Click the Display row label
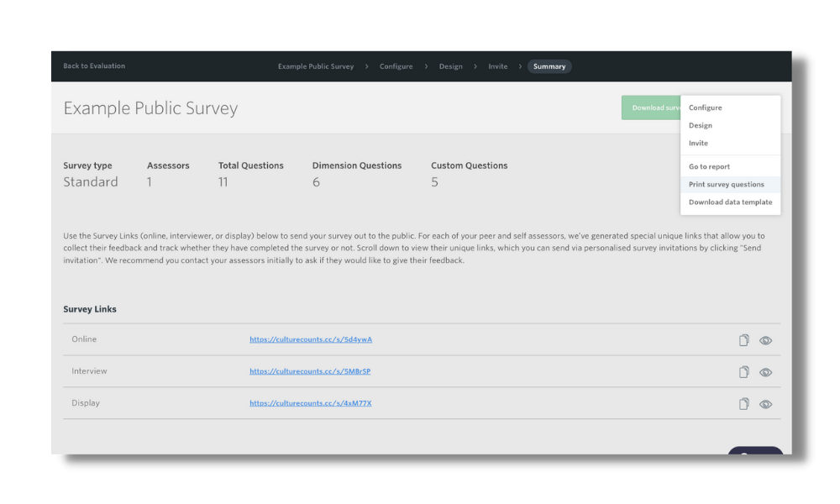 (x=86, y=402)
